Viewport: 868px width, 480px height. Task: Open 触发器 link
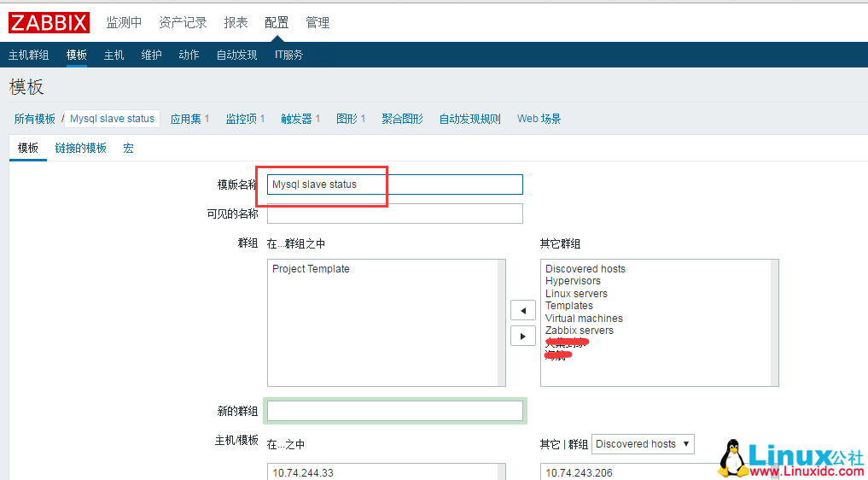click(x=297, y=119)
